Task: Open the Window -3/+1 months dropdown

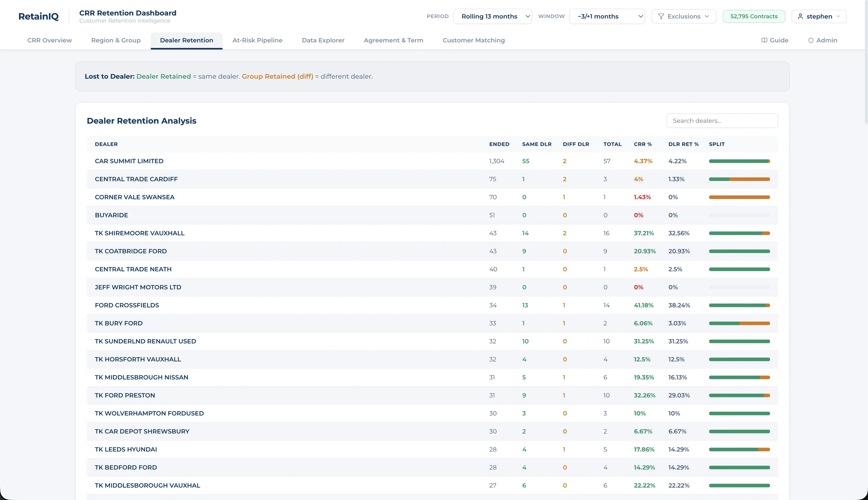Action: tap(607, 16)
